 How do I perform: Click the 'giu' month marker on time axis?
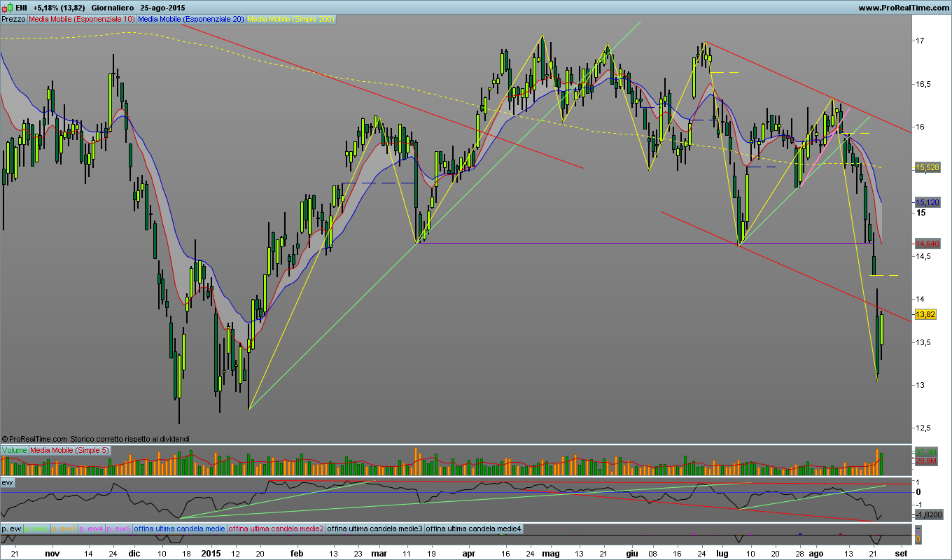pos(633,552)
